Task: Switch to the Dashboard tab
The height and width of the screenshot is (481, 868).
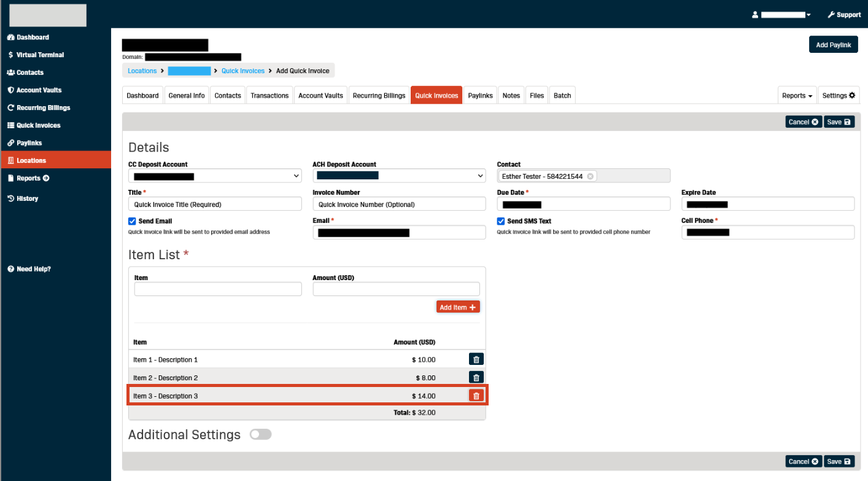Action: [x=142, y=95]
